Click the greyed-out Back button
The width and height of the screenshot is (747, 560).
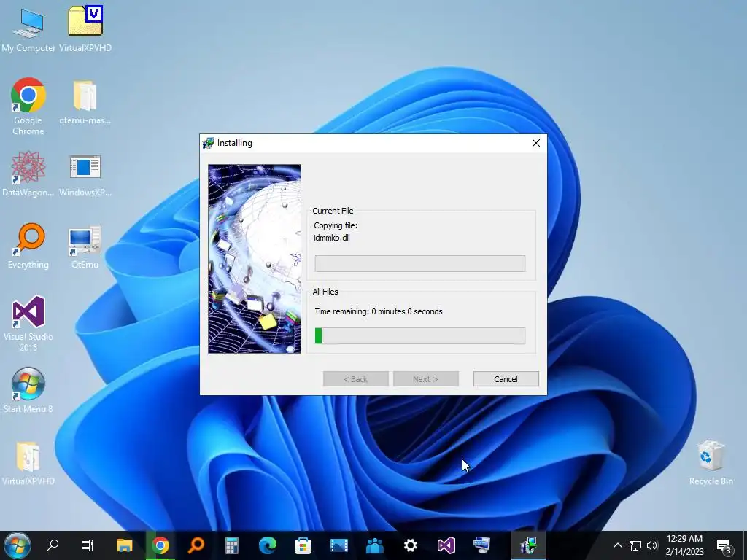coord(355,379)
